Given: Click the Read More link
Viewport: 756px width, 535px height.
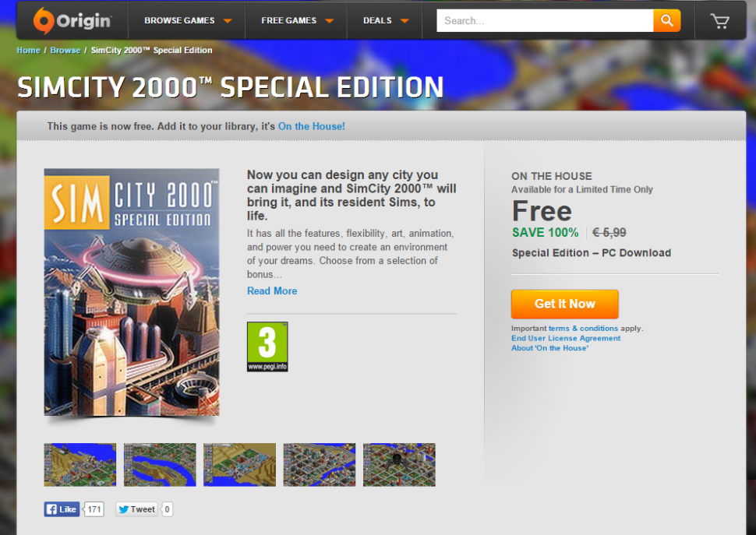Looking at the screenshot, I should [x=272, y=290].
